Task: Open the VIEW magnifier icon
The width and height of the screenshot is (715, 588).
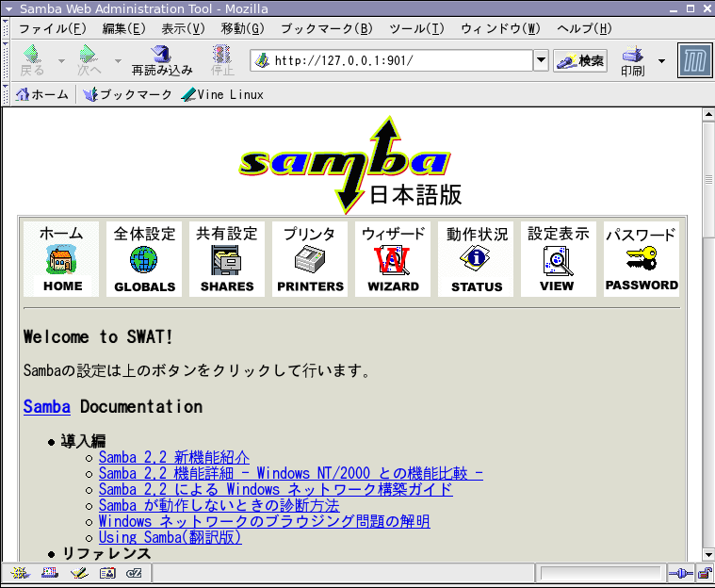Action: point(558,258)
